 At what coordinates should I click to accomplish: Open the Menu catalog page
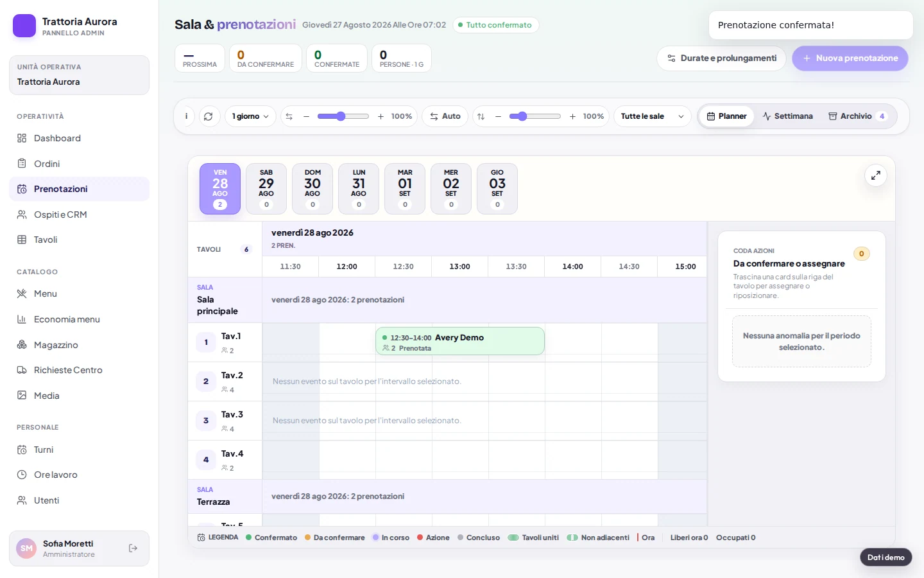click(79, 293)
